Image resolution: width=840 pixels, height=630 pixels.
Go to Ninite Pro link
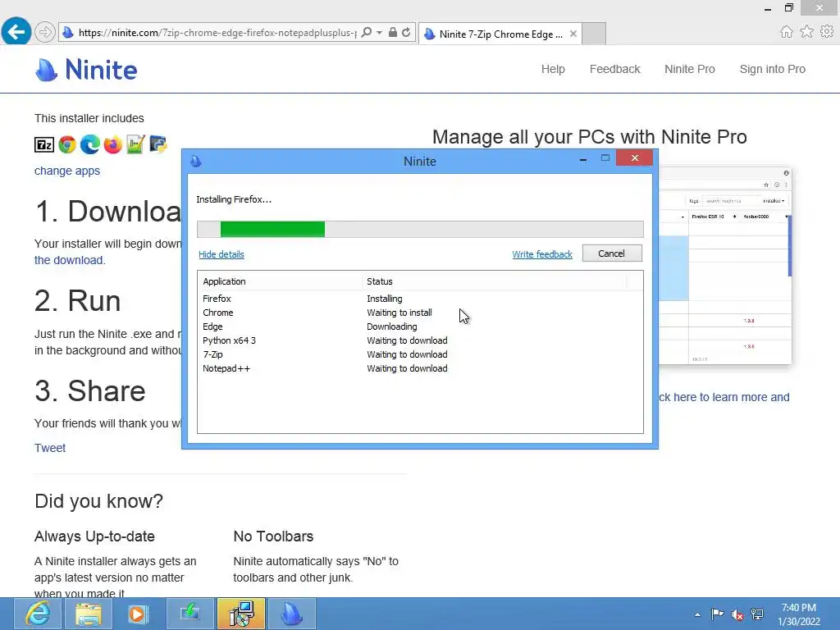pos(689,69)
